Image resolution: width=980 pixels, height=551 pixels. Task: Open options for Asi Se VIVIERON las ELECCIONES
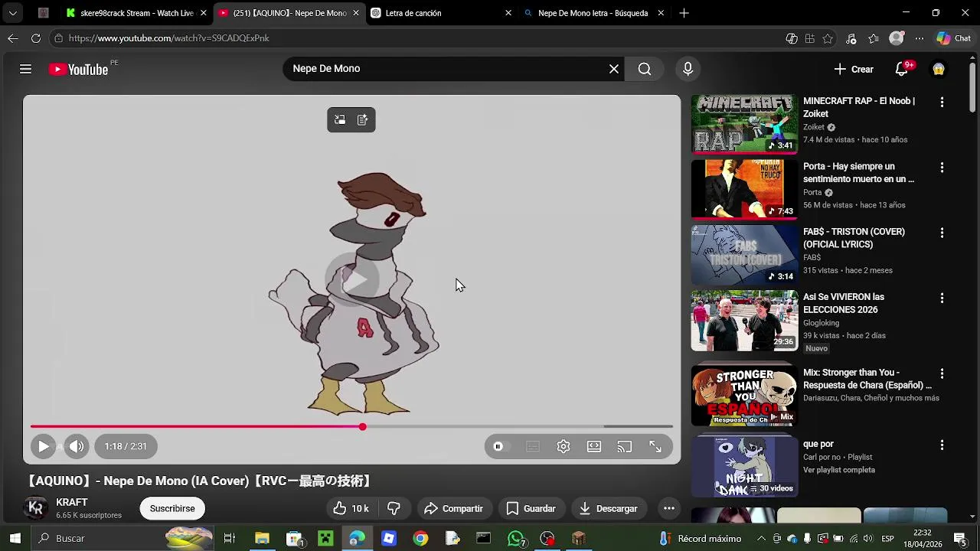(942, 298)
